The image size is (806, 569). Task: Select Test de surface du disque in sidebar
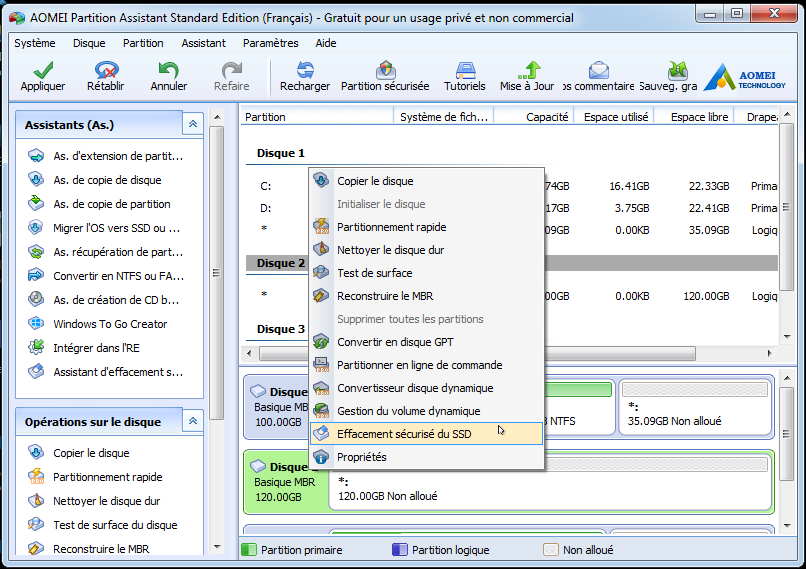[x=103, y=525]
